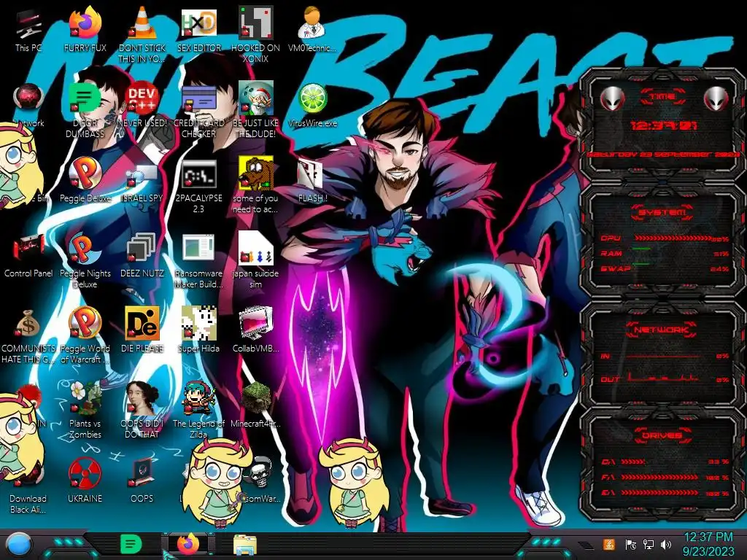The width and height of the screenshot is (747, 560).
Task: Open the 12:37 PM taskbar clock
Action: (708, 544)
